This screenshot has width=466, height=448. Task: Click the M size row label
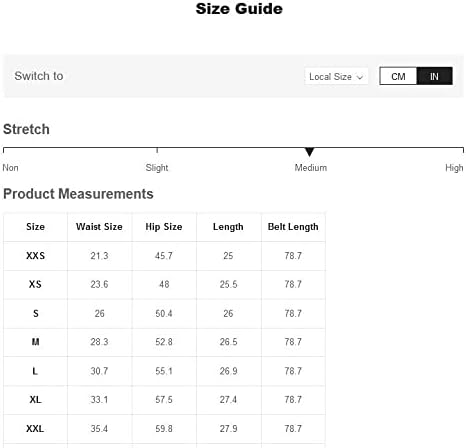point(35,342)
